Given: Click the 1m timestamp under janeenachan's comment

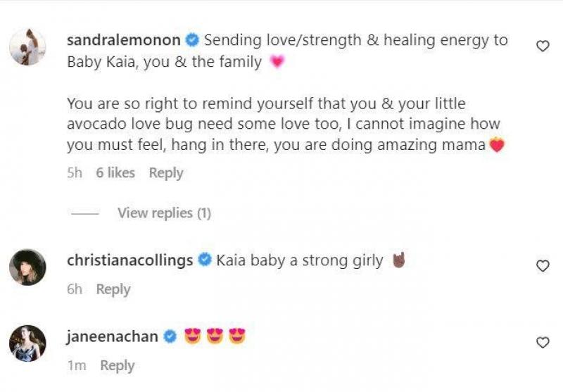Looking at the screenshot, I should tap(76, 366).
